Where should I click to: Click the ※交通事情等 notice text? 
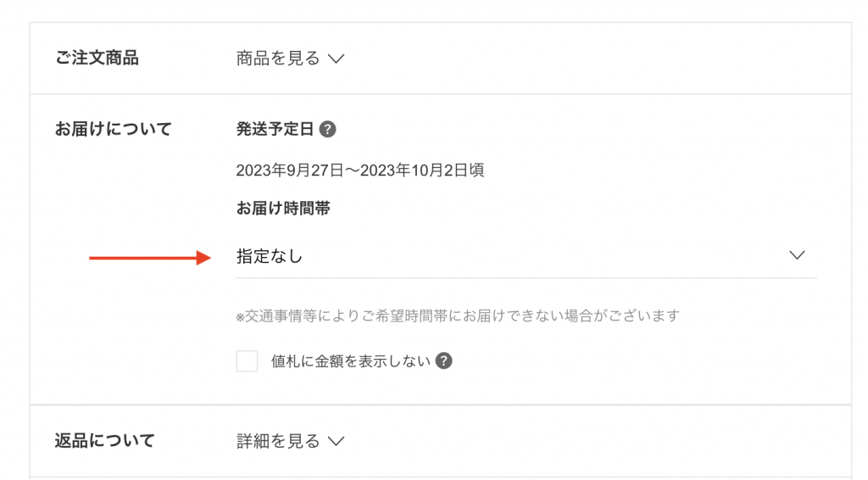[458, 316]
